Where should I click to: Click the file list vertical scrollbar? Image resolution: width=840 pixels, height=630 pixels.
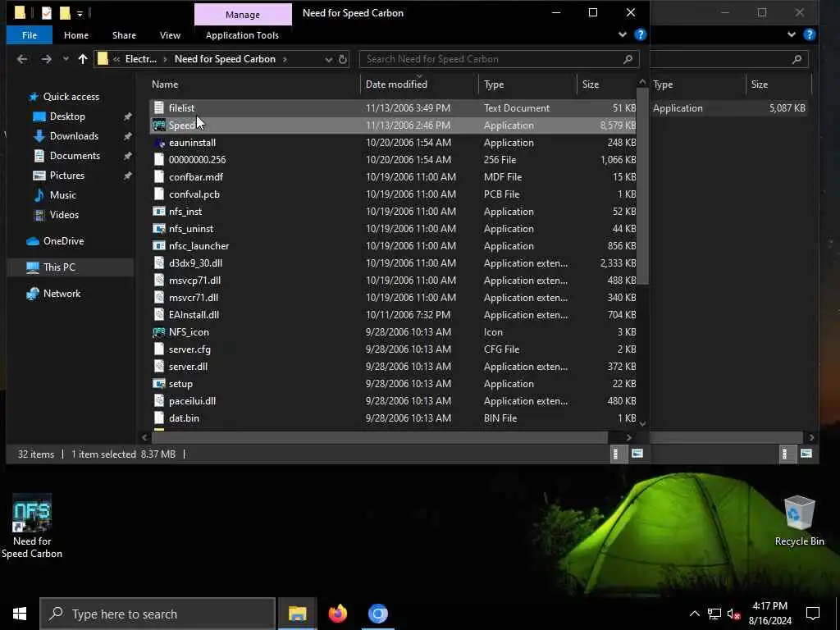[x=642, y=186]
